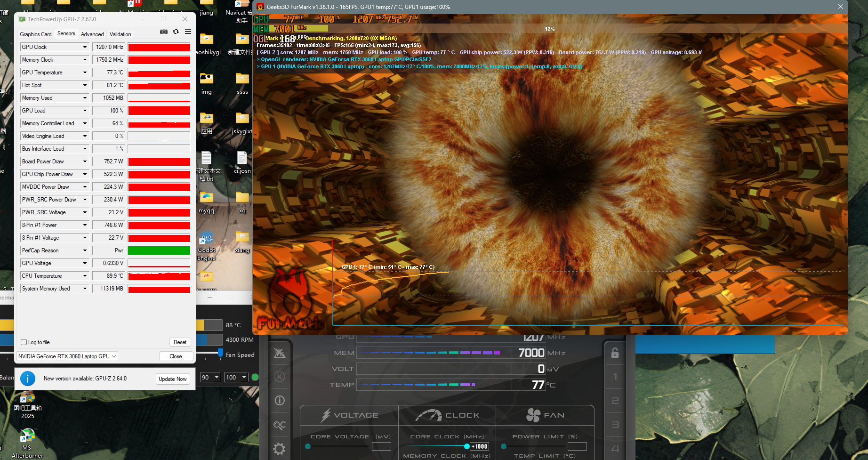Open GPU-Z hamburger menu icon

coord(188,32)
